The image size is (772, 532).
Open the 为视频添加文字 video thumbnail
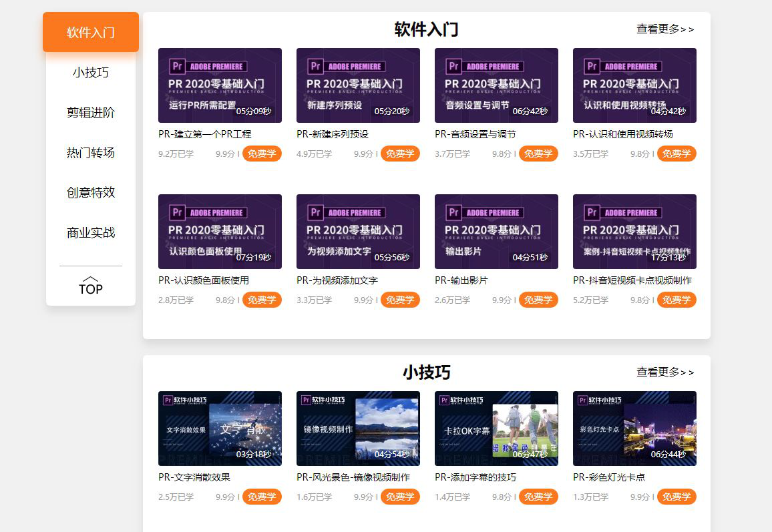[x=359, y=232]
